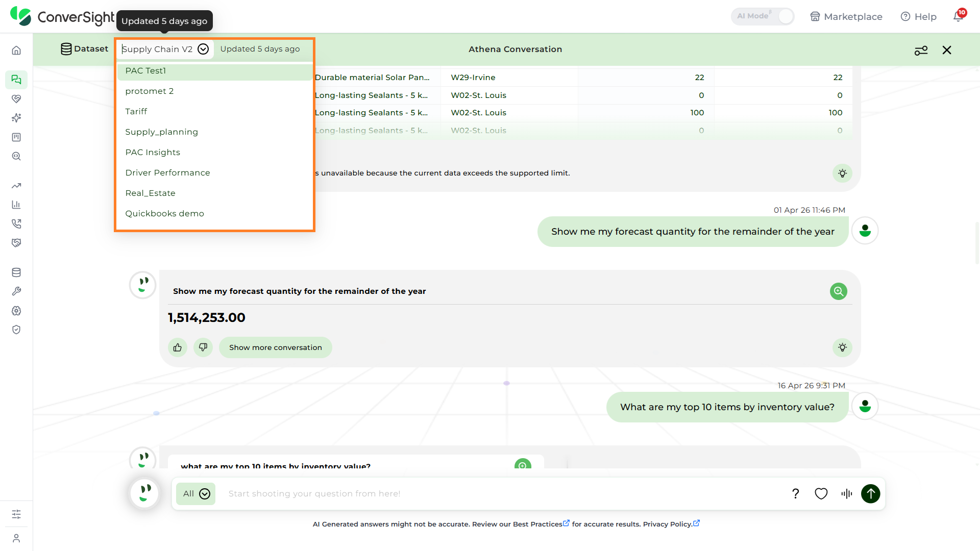
Task: Select PAC Insights dataset
Action: pos(214,153)
